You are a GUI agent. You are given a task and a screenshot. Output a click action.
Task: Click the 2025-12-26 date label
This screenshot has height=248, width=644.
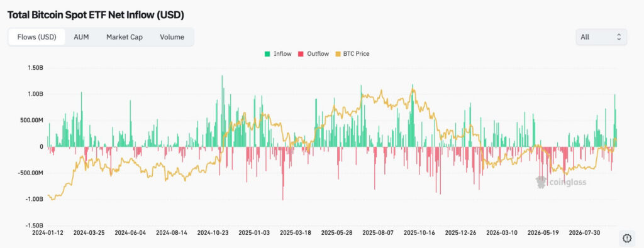[460, 233]
